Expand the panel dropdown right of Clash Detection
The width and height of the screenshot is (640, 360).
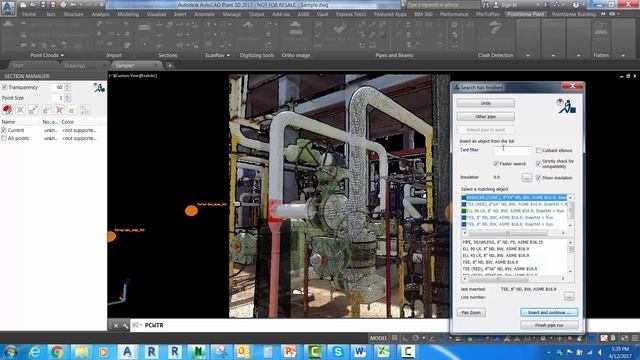528,55
